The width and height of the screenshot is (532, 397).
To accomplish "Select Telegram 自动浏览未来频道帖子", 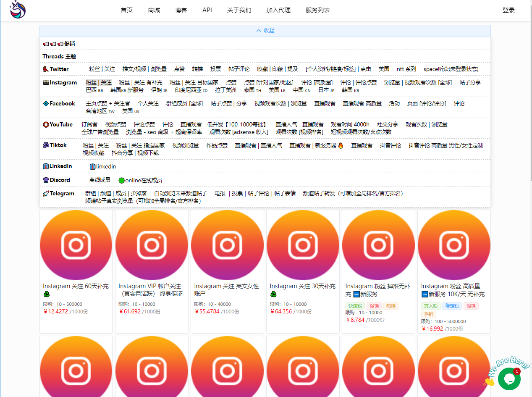I will pyautogui.click(x=181, y=193).
